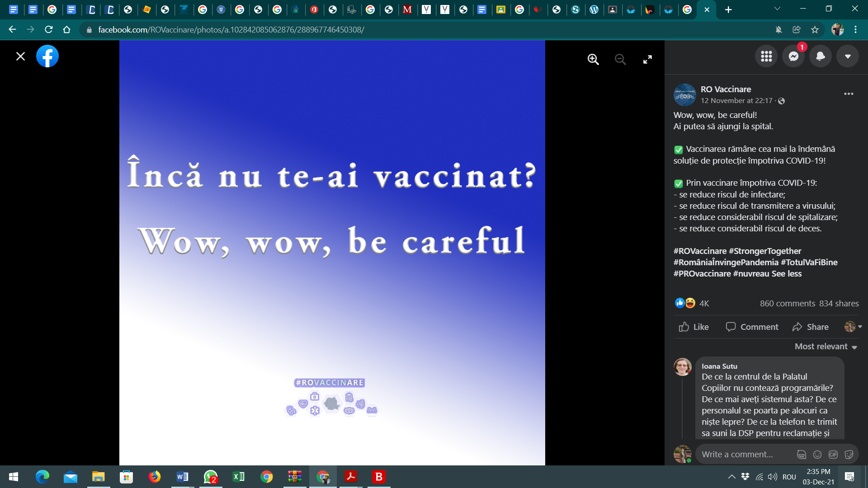This screenshot has height=488, width=868.
Task: Enter fullscreen view of the photo
Action: (x=647, y=59)
